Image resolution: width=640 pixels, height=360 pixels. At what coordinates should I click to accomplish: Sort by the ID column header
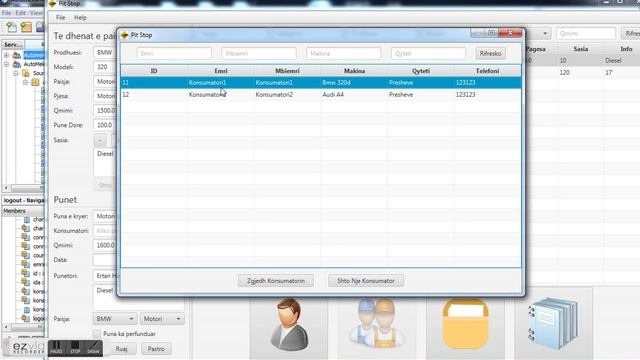click(x=154, y=71)
